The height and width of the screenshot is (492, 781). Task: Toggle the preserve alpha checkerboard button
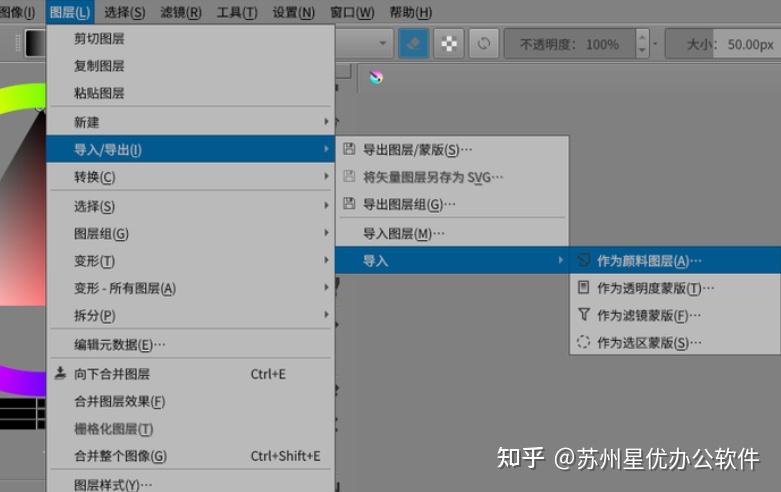coord(449,44)
